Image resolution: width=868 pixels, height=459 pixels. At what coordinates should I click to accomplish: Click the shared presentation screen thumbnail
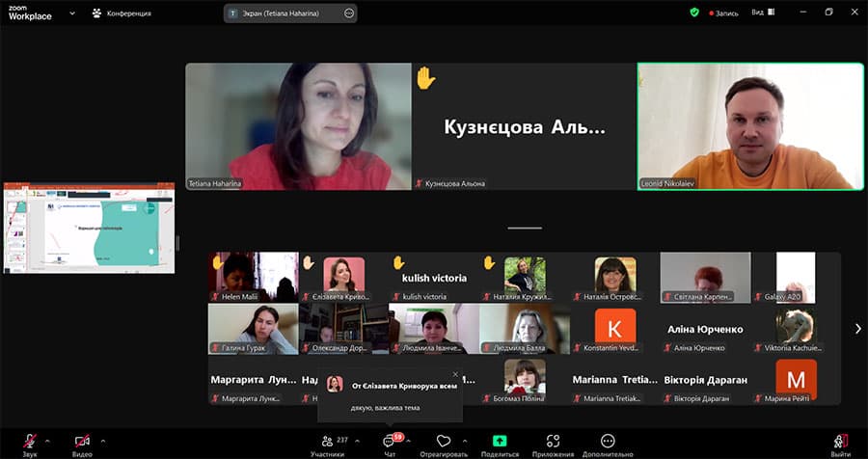[x=89, y=229]
